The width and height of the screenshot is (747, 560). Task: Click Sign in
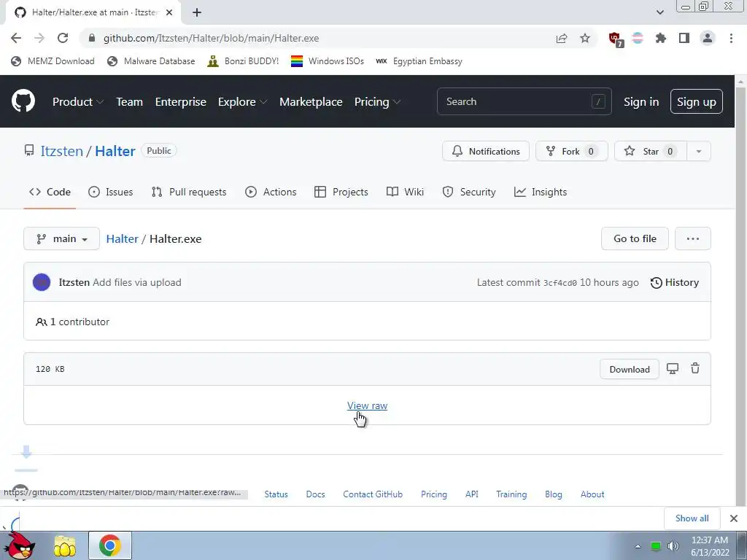pyautogui.click(x=641, y=102)
